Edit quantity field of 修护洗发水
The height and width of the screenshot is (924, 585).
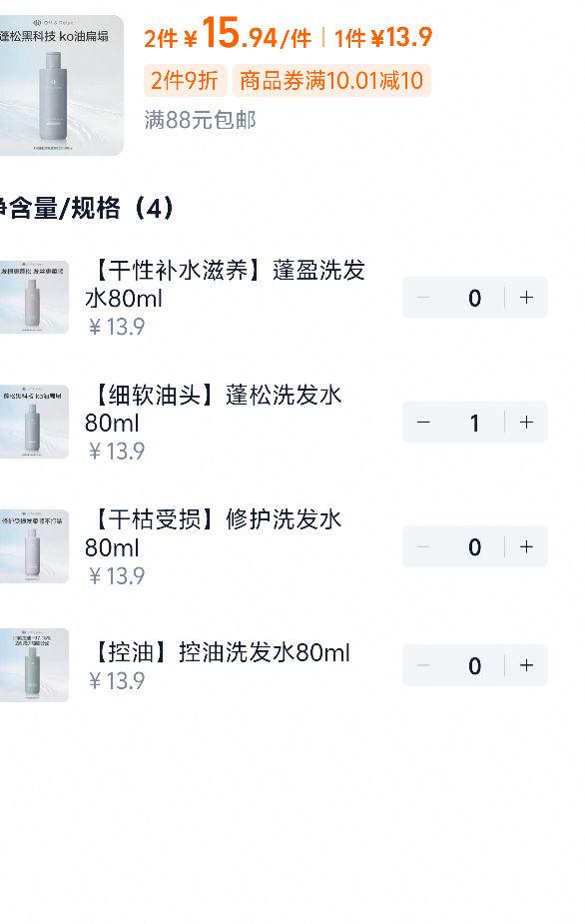pos(475,546)
